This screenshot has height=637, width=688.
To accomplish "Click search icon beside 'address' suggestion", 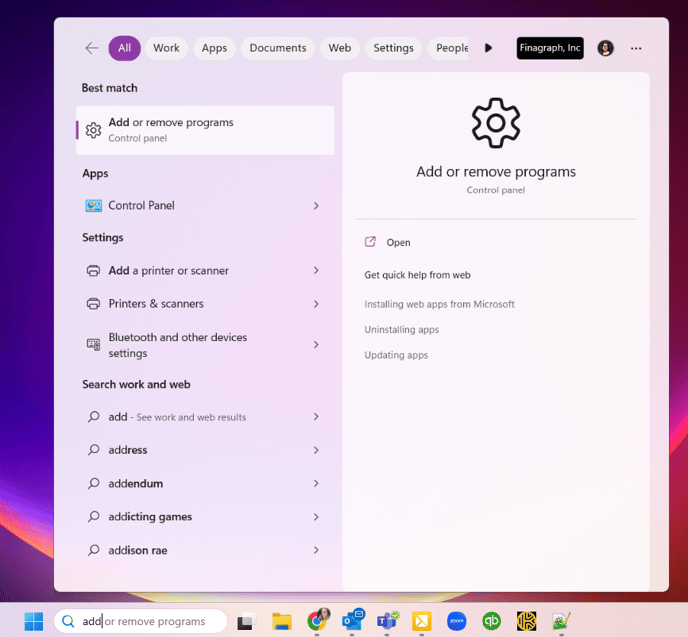I will pyautogui.click(x=93, y=450).
